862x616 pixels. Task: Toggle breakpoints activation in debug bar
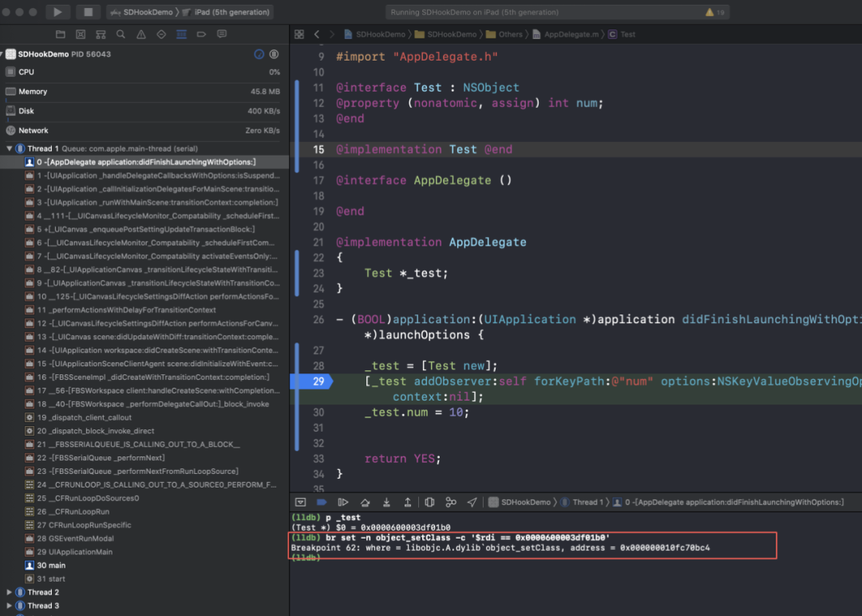point(322,502)
